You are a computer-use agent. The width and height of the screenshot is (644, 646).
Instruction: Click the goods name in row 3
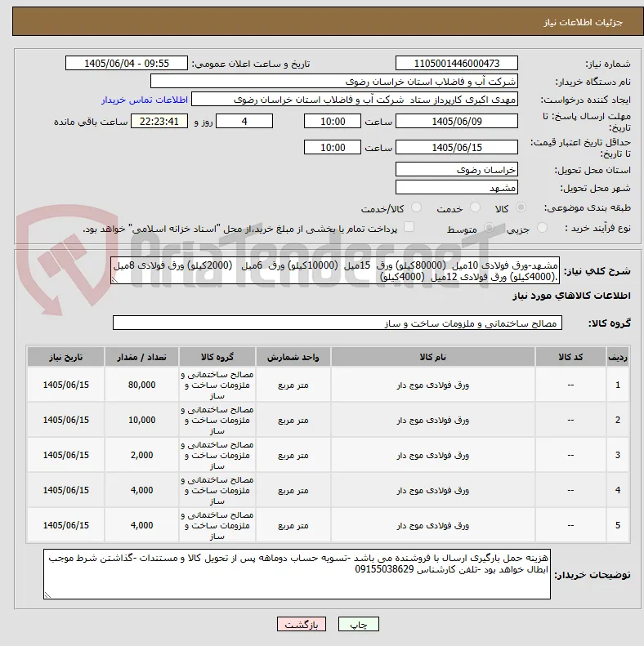433,455
